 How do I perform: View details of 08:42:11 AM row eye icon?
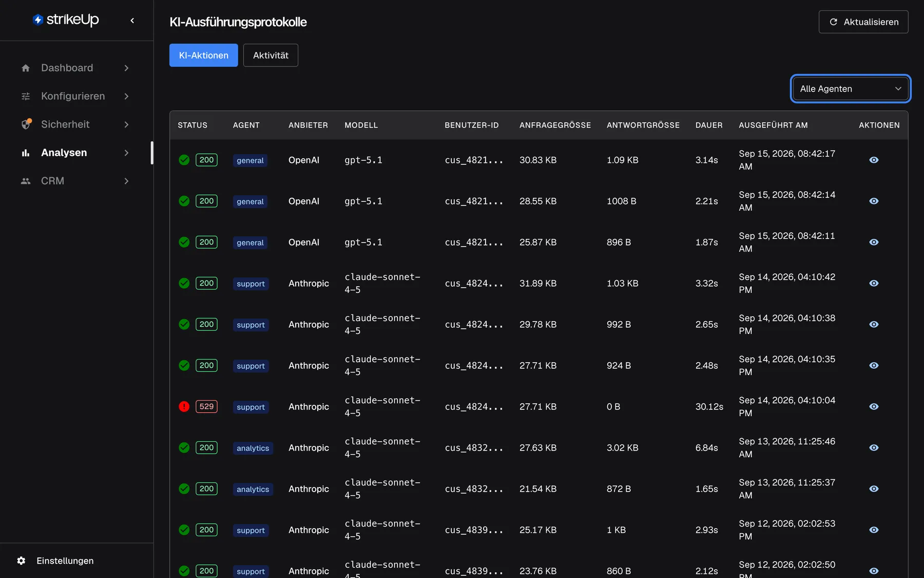click(874, 242)
